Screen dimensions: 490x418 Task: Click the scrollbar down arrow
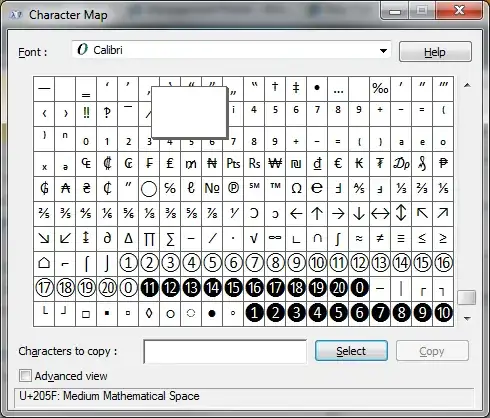click(x=467, y=319)
